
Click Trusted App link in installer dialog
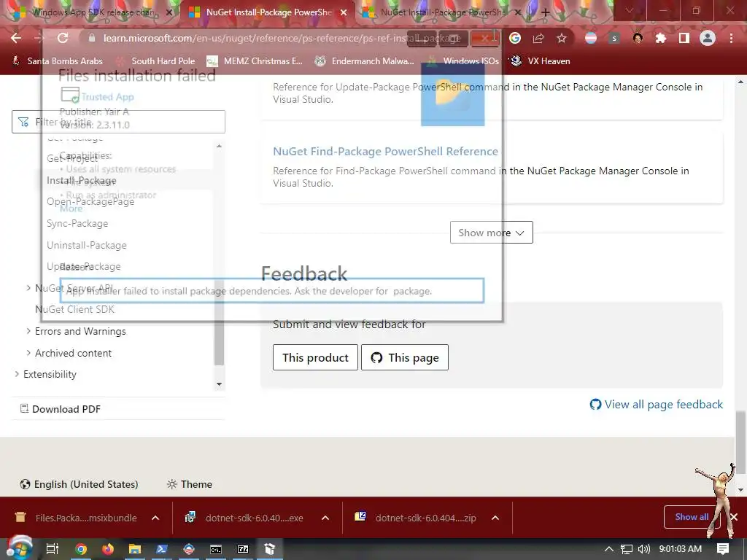click(x=107, y=97)
